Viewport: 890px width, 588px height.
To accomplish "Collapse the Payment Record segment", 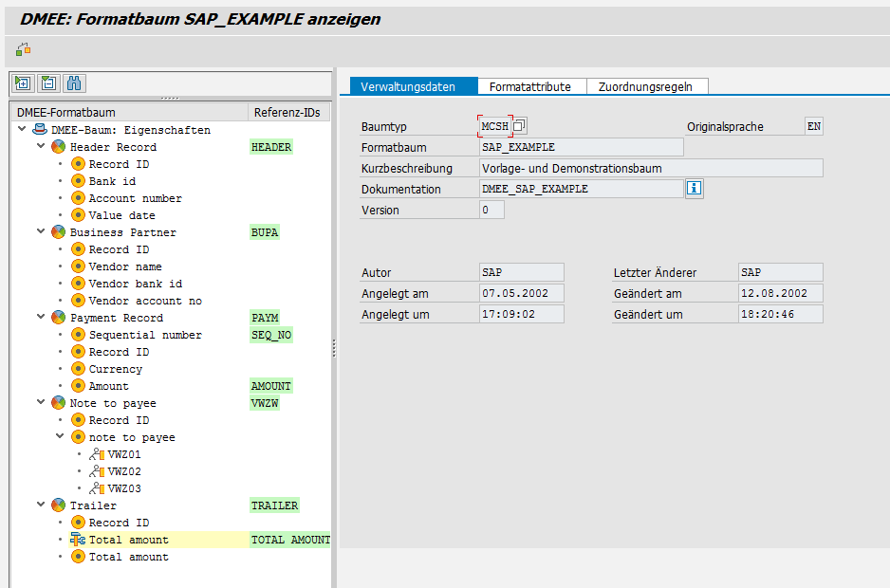I will tap(41, 318).
